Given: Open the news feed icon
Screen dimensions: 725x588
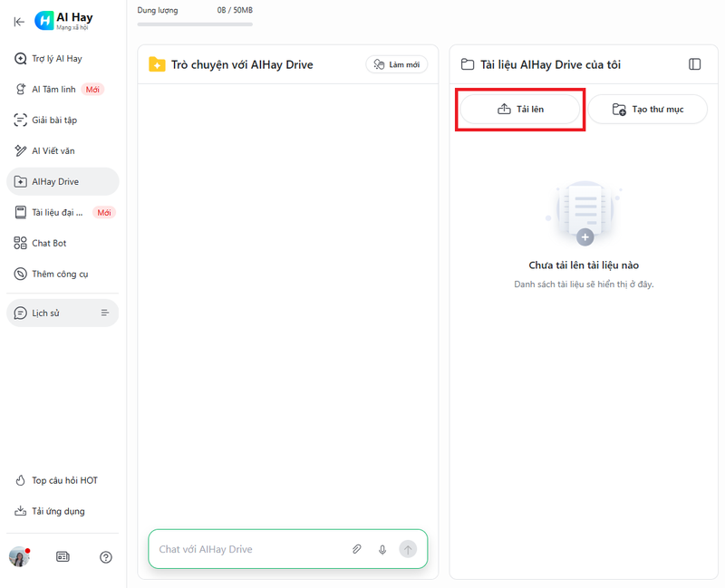Looking at the screenshot, I should pyautogui.click(x=63, y=556).
